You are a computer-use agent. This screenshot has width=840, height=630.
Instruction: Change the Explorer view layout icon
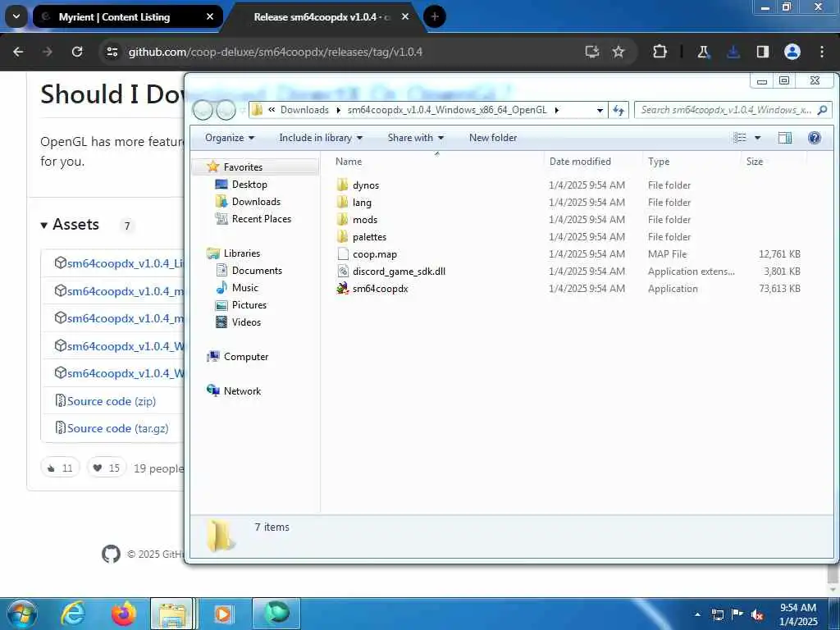point(740,138)
